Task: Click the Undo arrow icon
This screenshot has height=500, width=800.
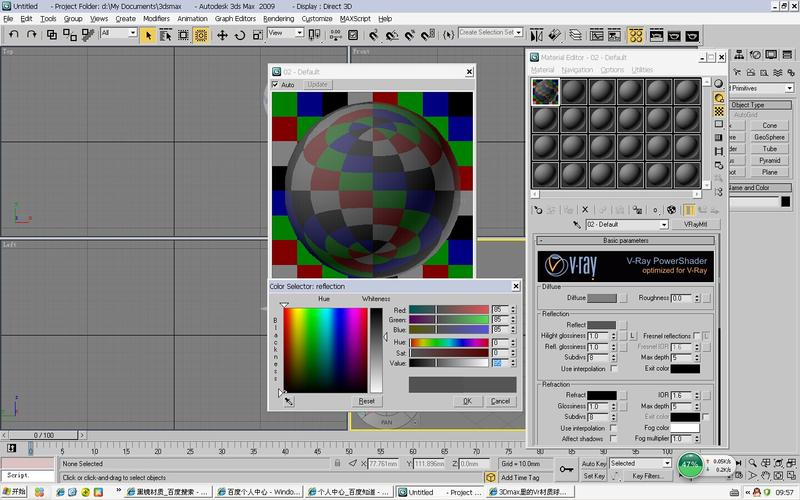Action: pyautogui.click(x=13, y=34)
